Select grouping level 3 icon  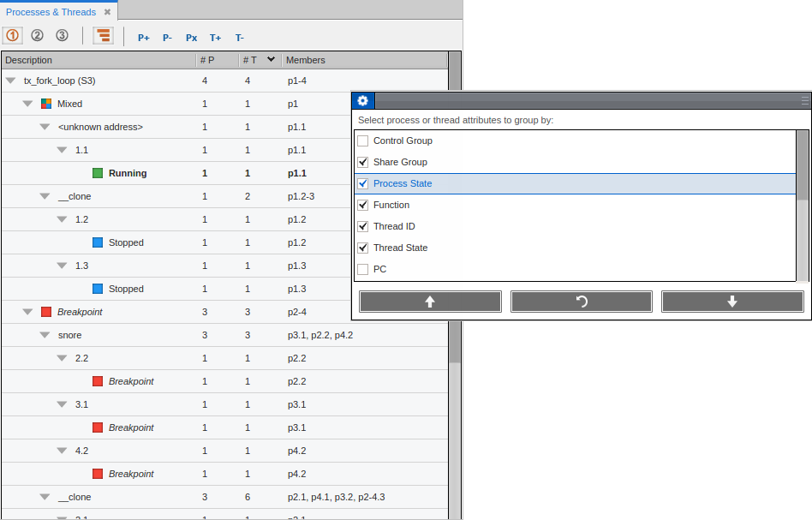pos(62,36)
